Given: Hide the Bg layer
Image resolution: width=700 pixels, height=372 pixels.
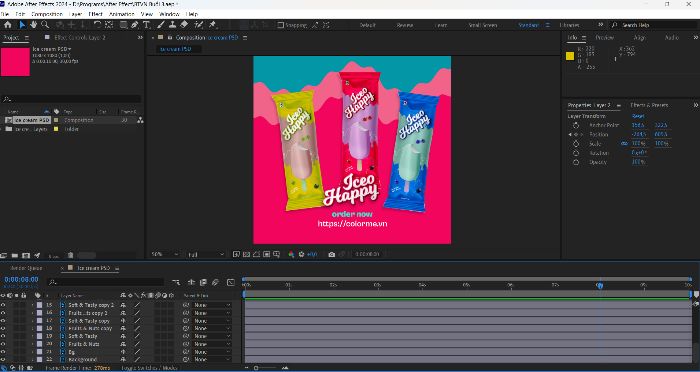Looking at the screenshot, I should coord(3,352).
